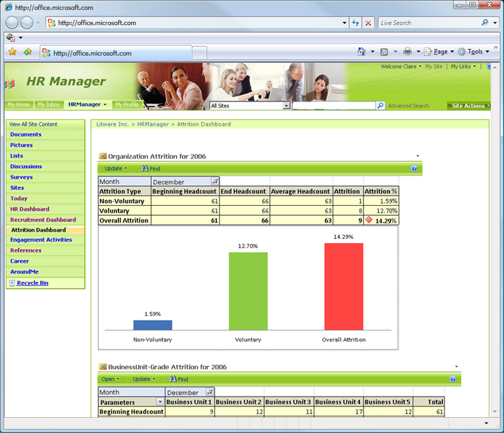Open the Month filter on Organization Attrition table

pyautogui.click(x=215, y=181)
